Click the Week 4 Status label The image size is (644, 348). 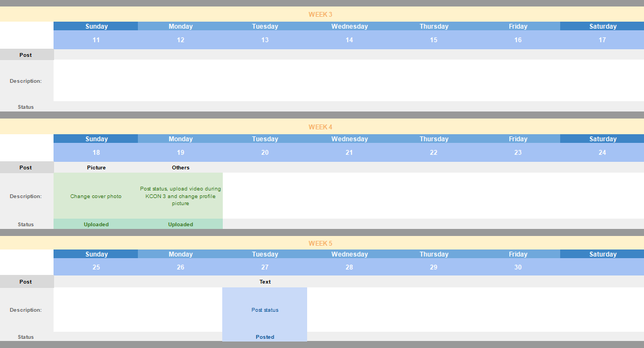click(25, 224)
